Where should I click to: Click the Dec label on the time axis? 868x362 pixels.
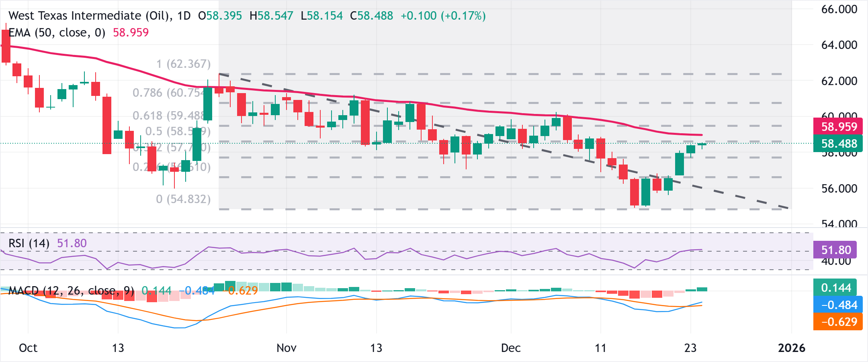pos(511,348)
